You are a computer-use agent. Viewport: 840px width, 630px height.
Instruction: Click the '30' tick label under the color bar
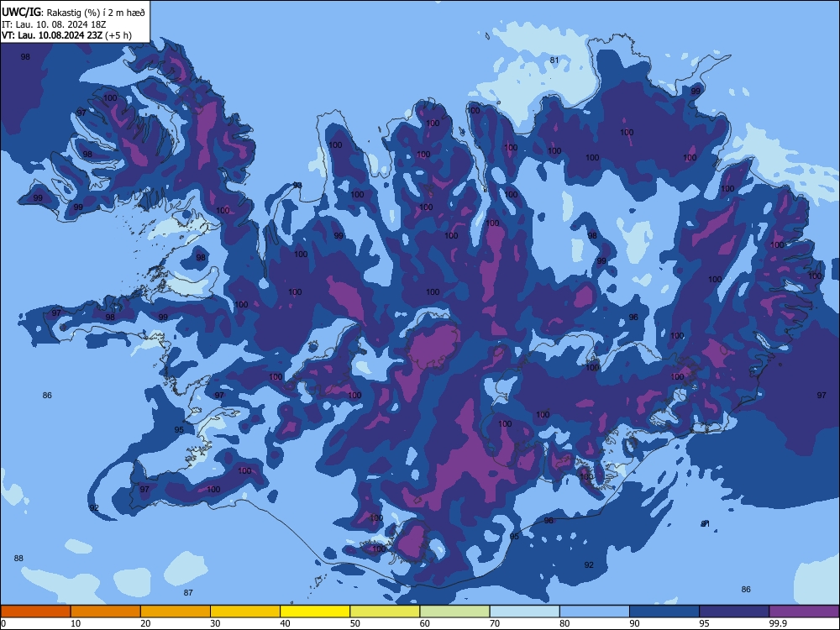(x=215, y=623)
